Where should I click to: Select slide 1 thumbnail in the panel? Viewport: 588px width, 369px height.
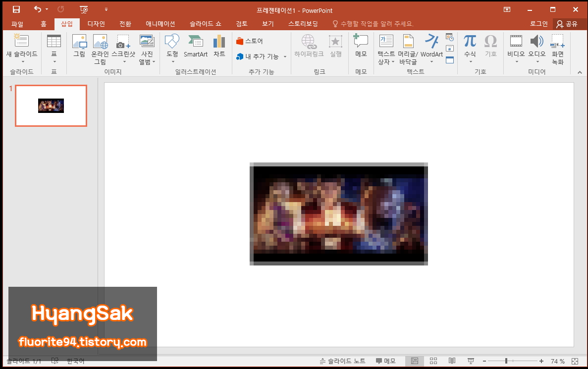(51, 106)
